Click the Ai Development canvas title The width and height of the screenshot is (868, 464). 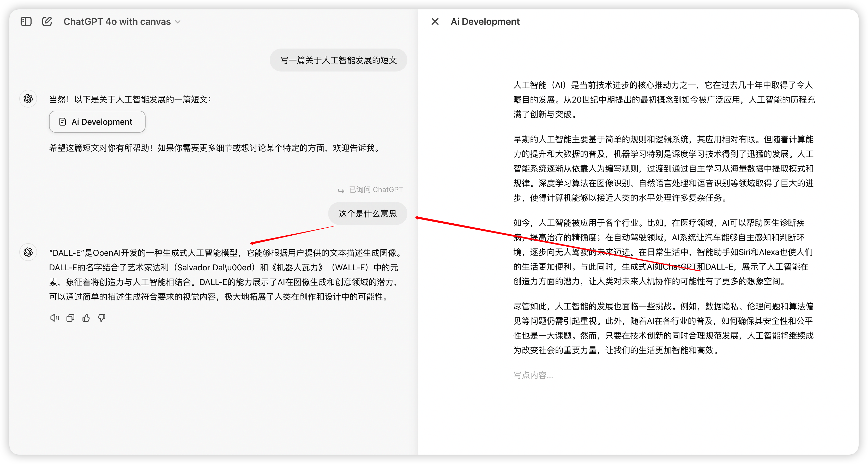(x=485, y=22)
